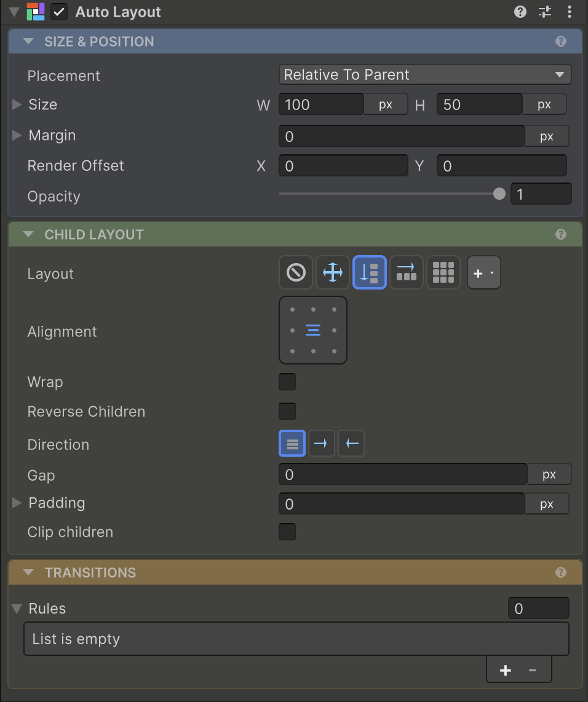Select the free-move layout option
The width and height of the screenshot is (588, 702).
pos(333,272)
